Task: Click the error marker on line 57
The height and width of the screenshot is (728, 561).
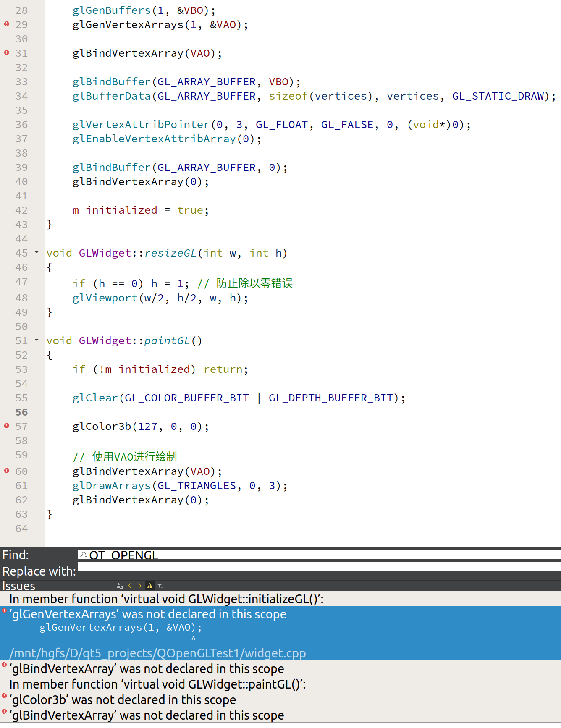Action: tap(7, 426)
